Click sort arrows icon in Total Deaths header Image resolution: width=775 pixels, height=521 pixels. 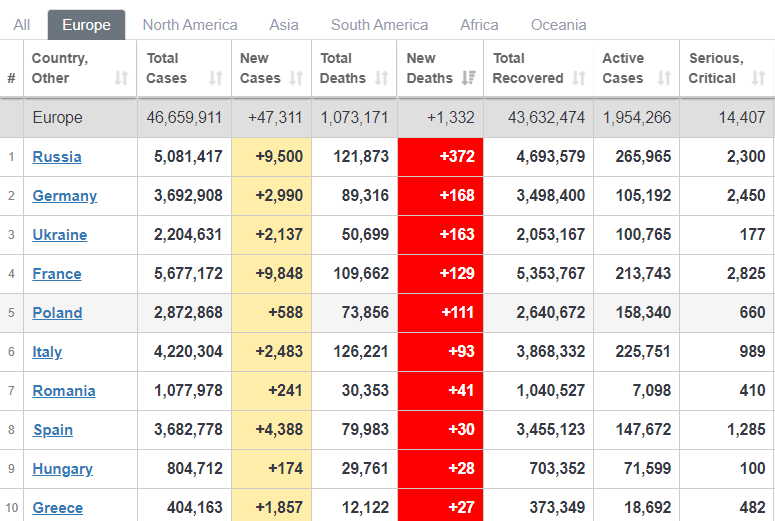pos(382,78)
